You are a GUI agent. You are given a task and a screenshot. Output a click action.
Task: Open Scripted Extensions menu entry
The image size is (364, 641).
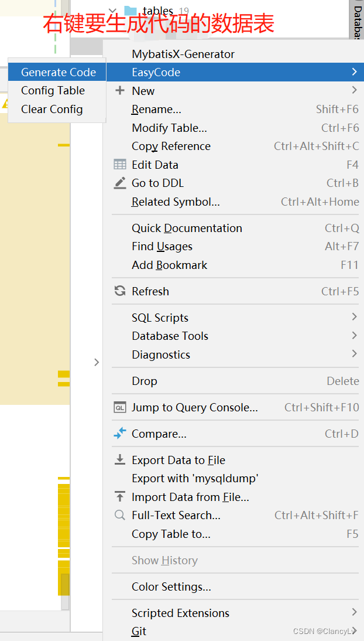(x=235, y=613)
